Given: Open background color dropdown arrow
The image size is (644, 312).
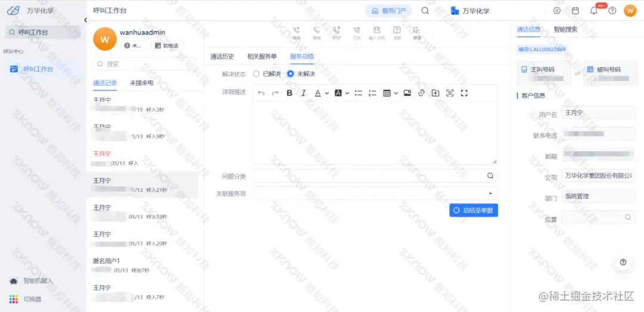Looking at the screenshot, I should (347, 93).
